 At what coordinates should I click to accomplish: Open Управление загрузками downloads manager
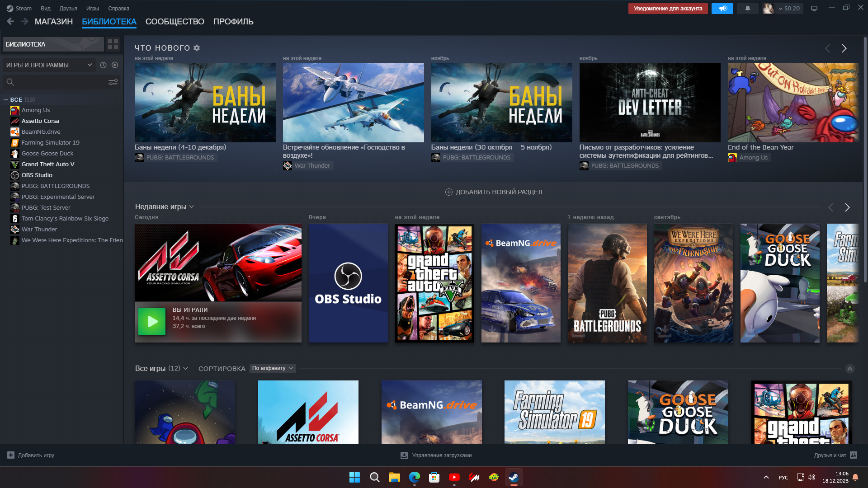436,455
